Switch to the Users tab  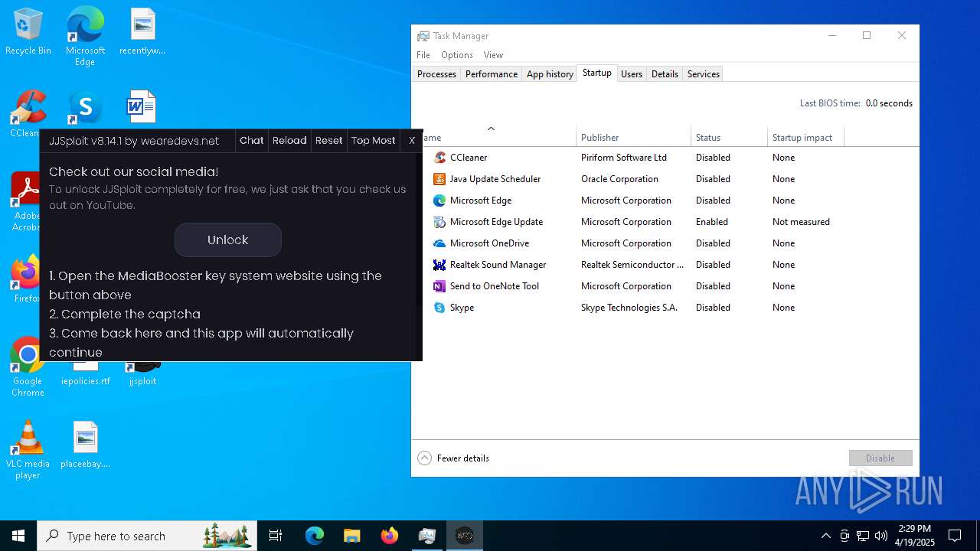pos(632,74)
